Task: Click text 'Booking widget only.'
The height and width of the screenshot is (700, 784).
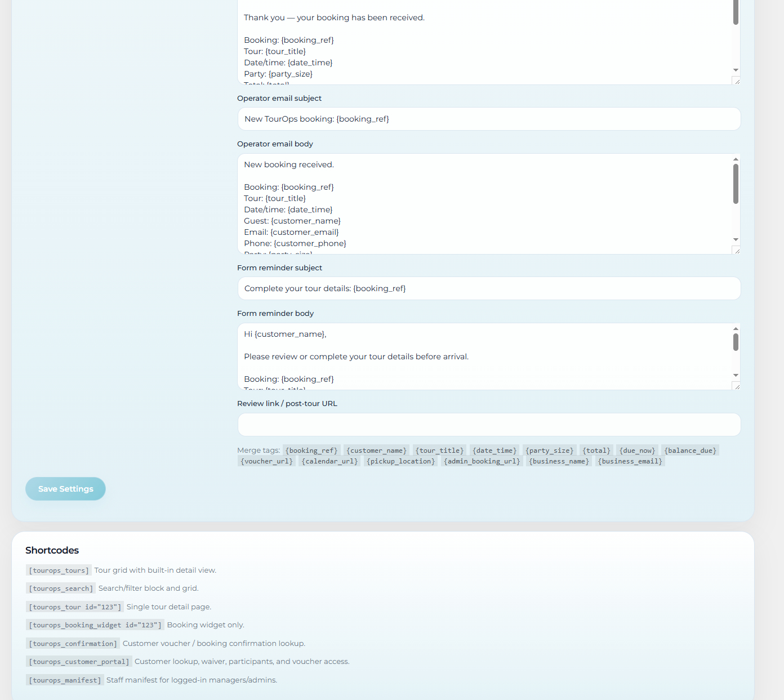Action: tap(206, 625)
